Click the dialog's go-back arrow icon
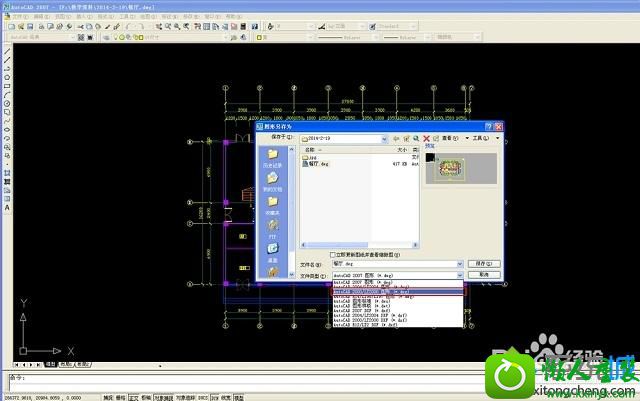 click(x=396, y=138)
